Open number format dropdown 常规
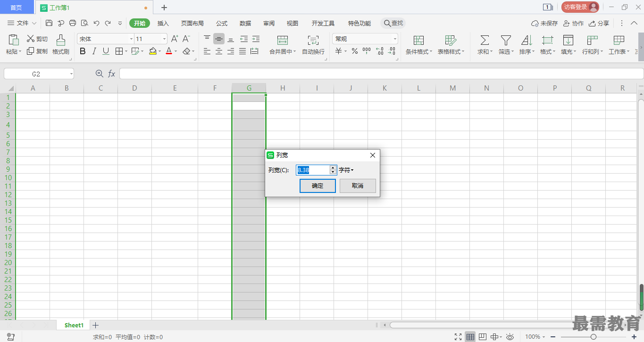The height and width of the screenshot is (342, 644). point(395,39)
